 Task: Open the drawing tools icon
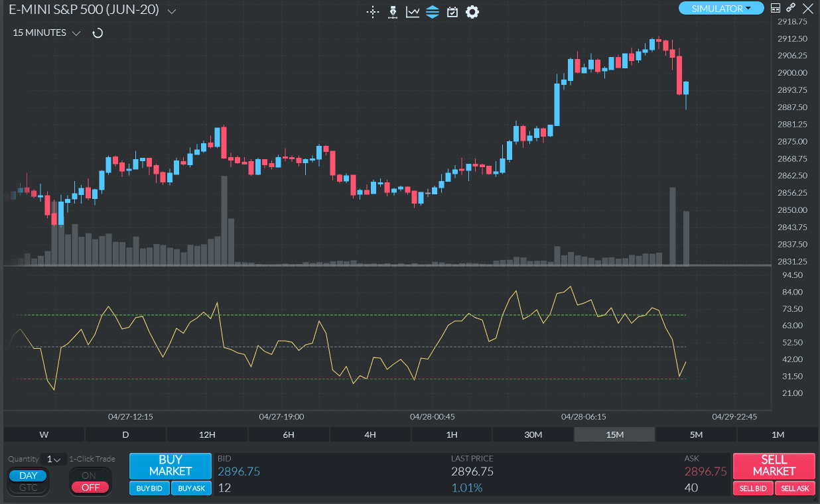pyautogui.click(x=392, y=12)
